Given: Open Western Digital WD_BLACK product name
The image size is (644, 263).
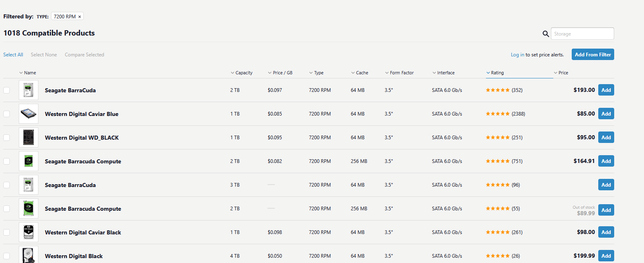Looking at the screenshot, I should pos(82,138).
